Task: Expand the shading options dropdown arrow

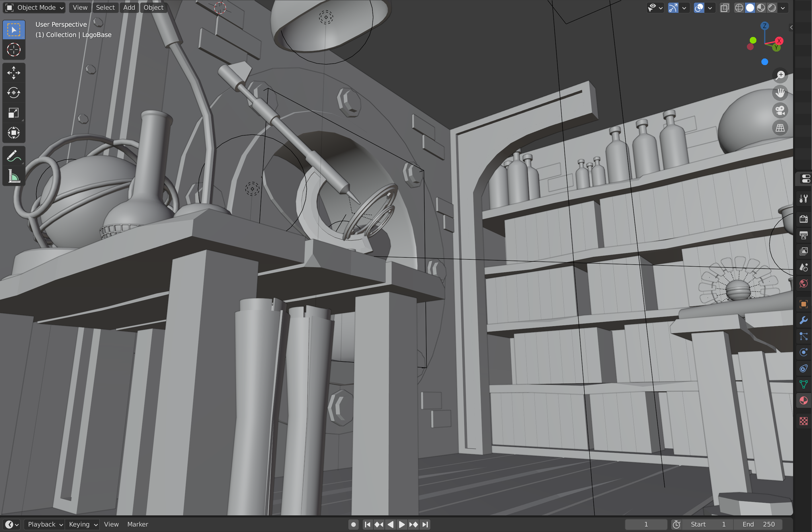Action: click(783, 8)
